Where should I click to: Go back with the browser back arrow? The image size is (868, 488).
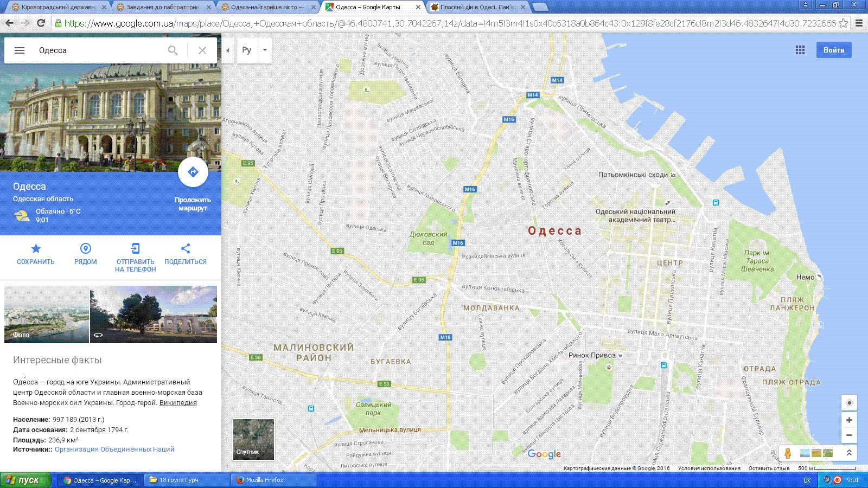[x=9, y=23]
